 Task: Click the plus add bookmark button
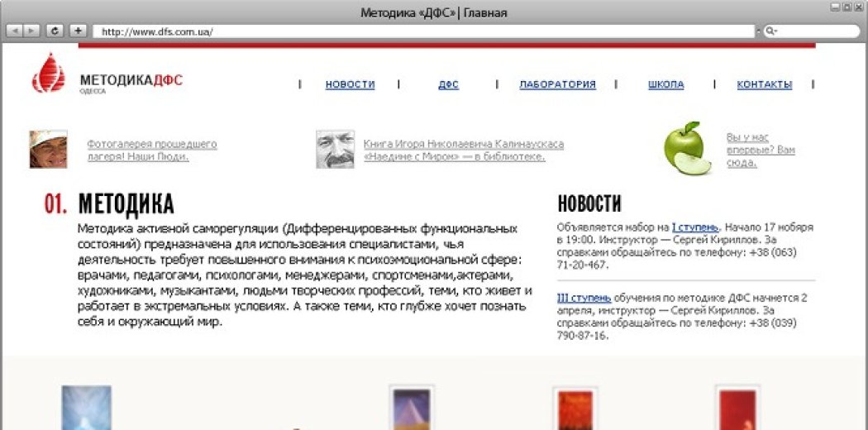78,31
